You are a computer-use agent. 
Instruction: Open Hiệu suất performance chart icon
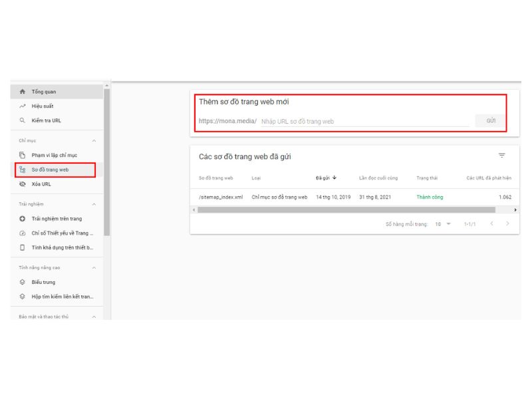point(23,106)
